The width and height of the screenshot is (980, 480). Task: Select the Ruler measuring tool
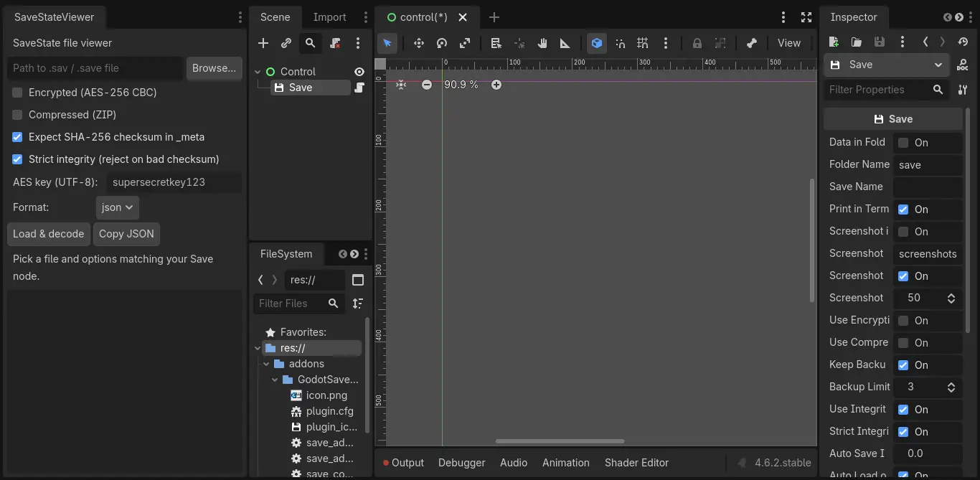[565, 43]
